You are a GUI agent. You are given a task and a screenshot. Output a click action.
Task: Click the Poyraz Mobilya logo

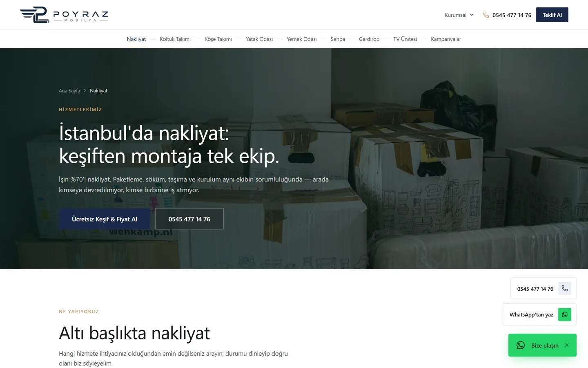64,15
